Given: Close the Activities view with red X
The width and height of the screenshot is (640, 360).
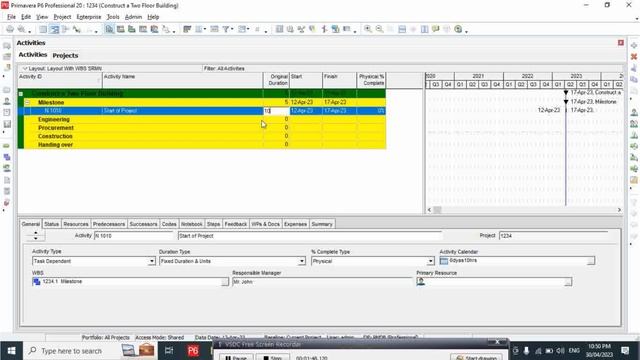Looking at the screenshot, I should pos(621,42).
